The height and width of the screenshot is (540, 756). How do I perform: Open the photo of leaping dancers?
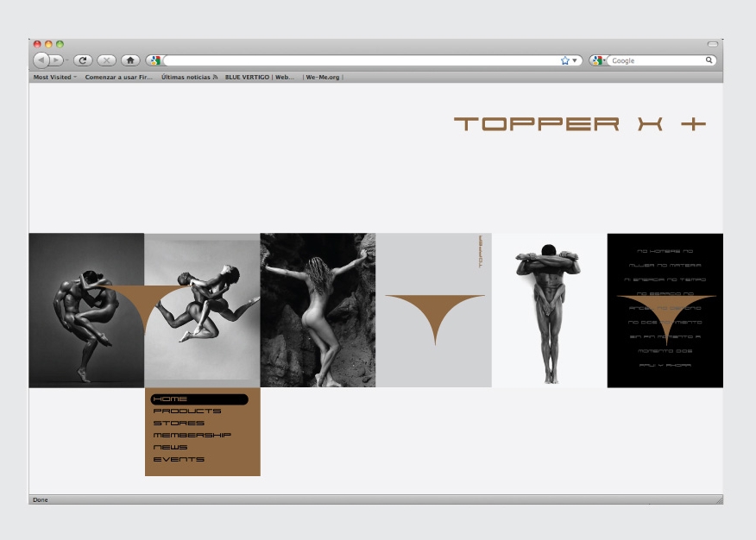coord(202,311)
